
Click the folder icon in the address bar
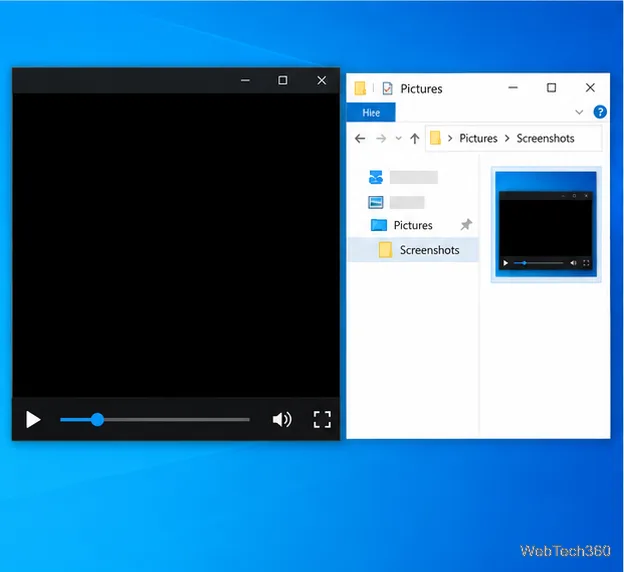(x=435, y=138)
